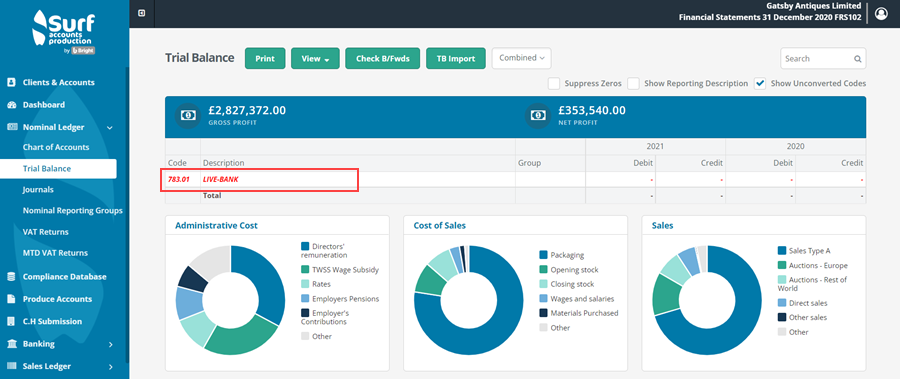Open Nominal Reporting Groups

point(72,211)
